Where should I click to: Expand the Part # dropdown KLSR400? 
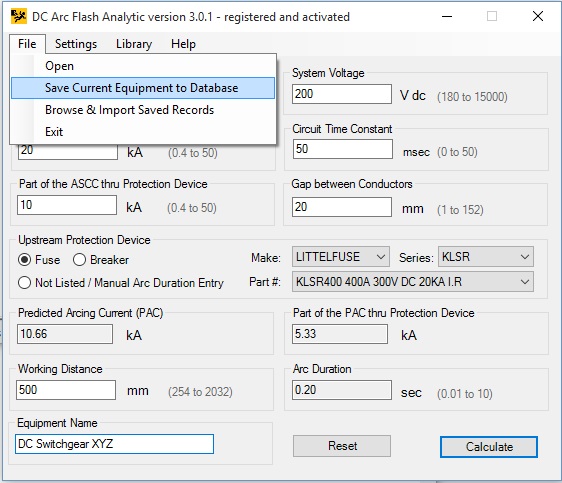(x=413, y=282)
